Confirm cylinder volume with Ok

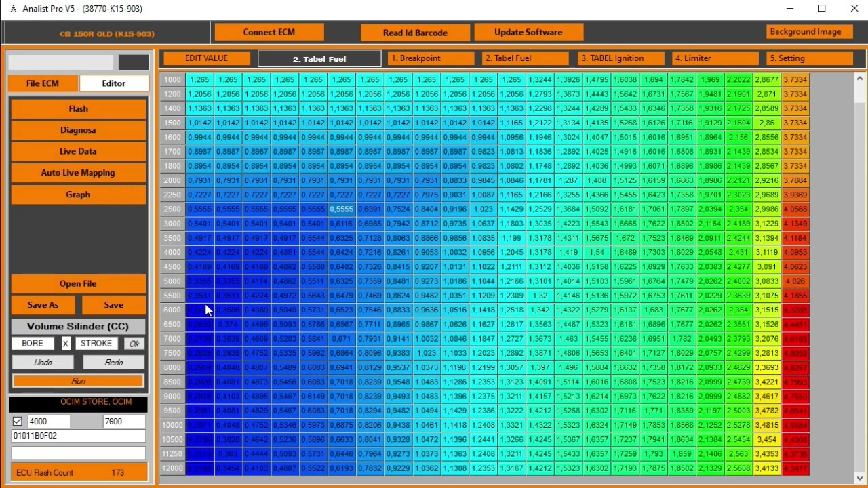coord(134,344)
